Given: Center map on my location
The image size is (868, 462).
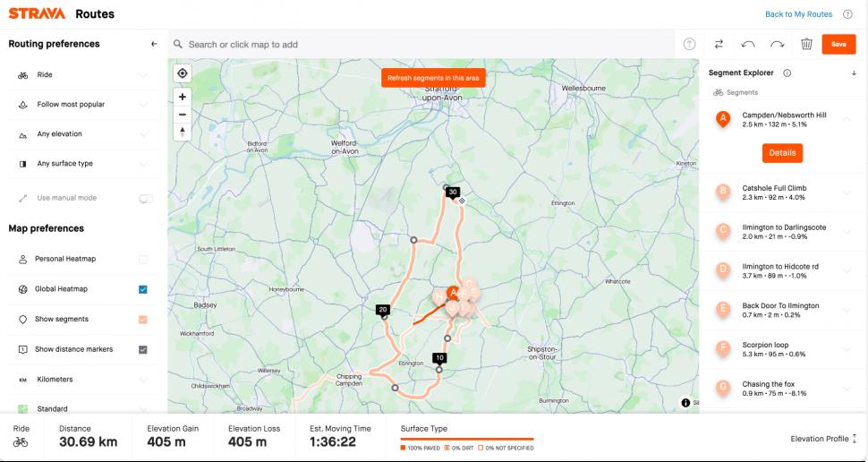Looking at the screenshot, I should (x=183, y=73).
